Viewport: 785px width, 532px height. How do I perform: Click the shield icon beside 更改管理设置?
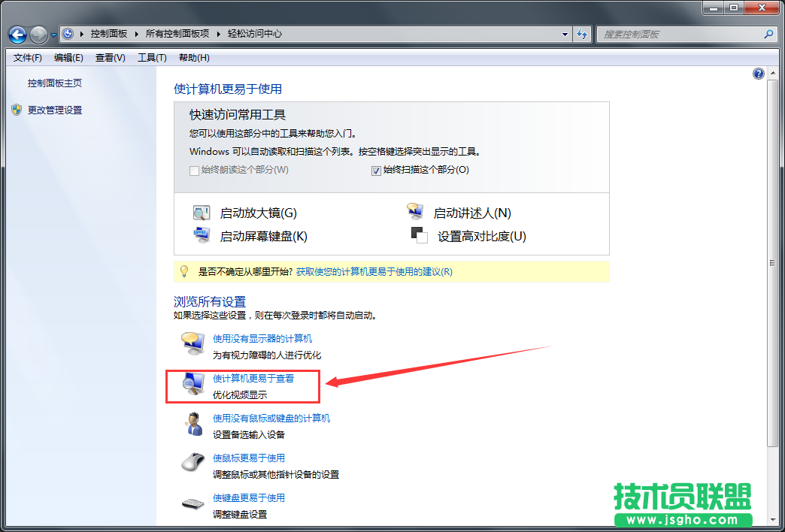coord(17,109)
